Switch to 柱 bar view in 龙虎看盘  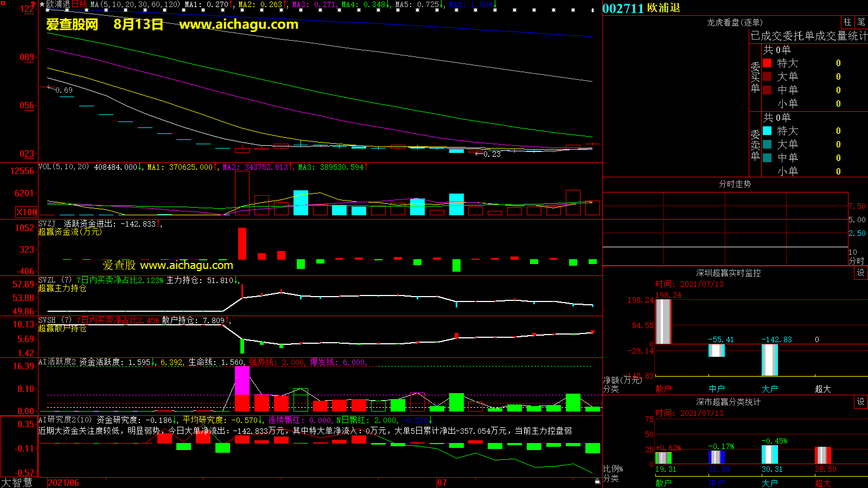click(847, 22)
